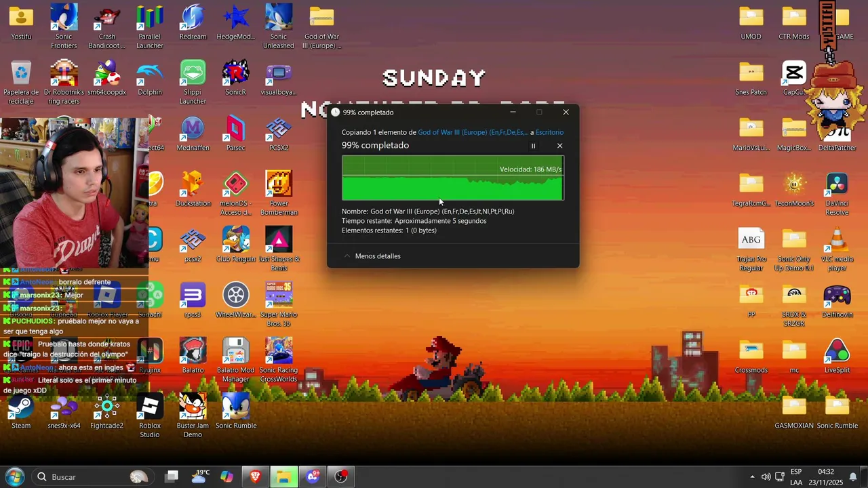Launch the visualboyadvance icon

(279, 79)
